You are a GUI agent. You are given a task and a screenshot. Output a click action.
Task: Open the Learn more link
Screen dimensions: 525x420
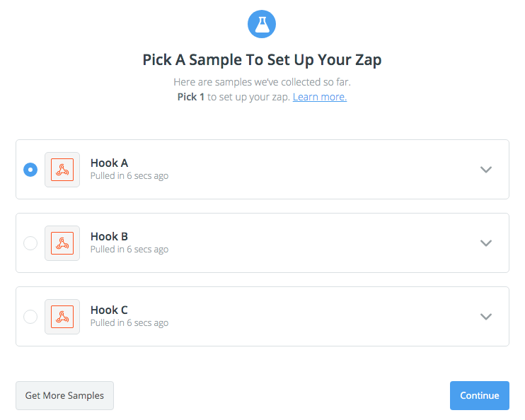(320, 97)
